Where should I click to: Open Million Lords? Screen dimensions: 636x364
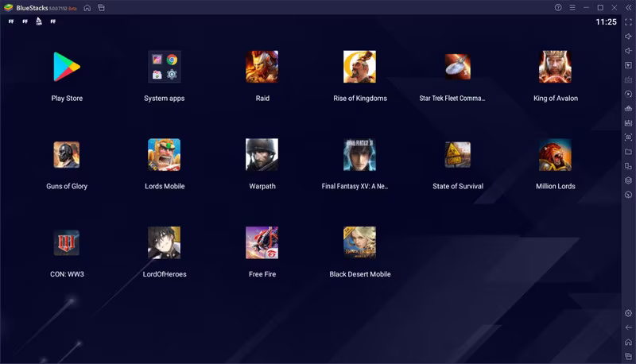[x=555, y=154]
